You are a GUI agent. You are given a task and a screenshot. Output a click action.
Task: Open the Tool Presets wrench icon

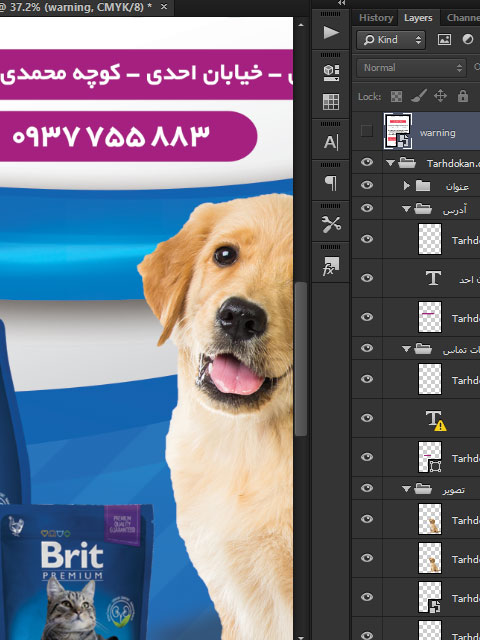coord(331,224)
